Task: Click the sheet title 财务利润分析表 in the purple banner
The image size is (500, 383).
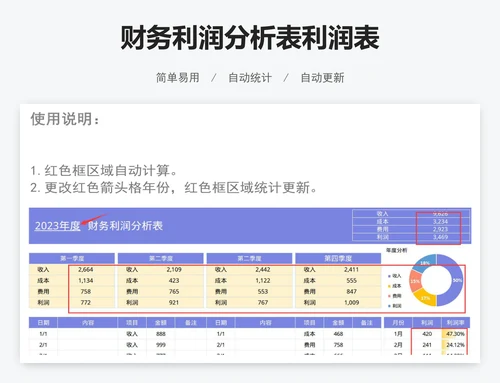Action: click(x=125, y=226)
